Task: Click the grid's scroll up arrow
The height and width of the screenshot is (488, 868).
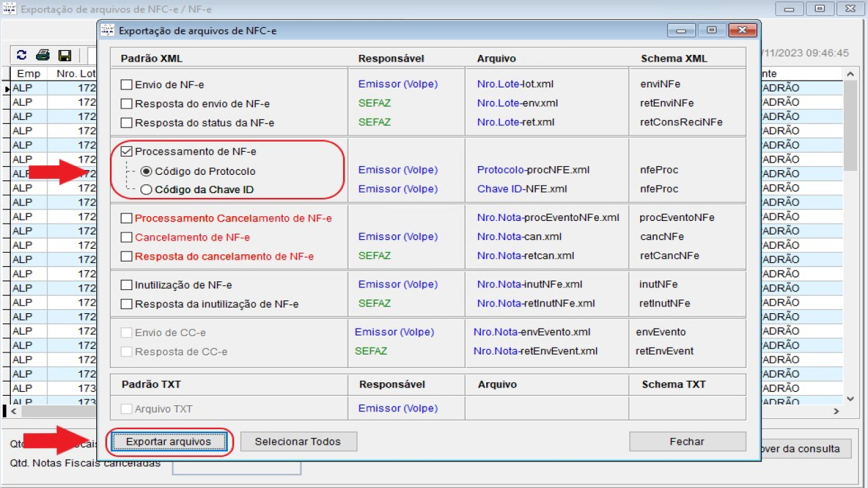Action: [850, 74]
